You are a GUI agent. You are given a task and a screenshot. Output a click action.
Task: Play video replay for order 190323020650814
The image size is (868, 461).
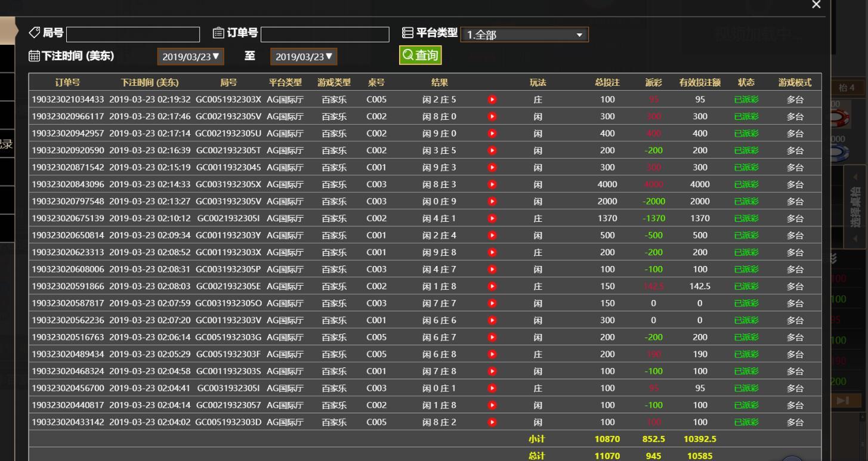pyautogui.click(x=492, y=236)
